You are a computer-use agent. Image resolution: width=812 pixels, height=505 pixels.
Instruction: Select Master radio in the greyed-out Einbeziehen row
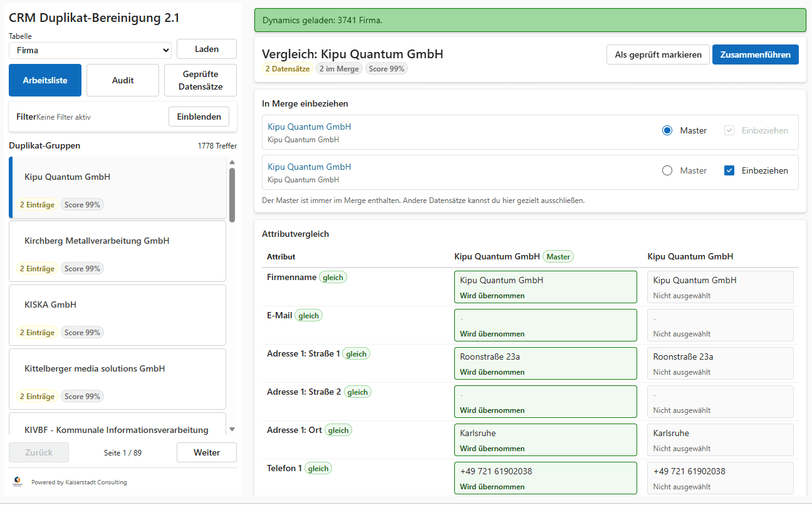(x=667, y=130)
